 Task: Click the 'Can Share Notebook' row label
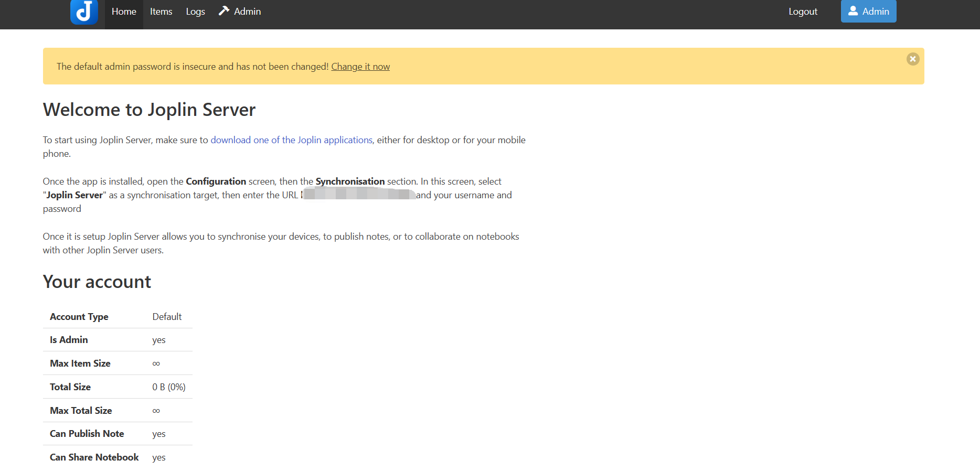94,457
